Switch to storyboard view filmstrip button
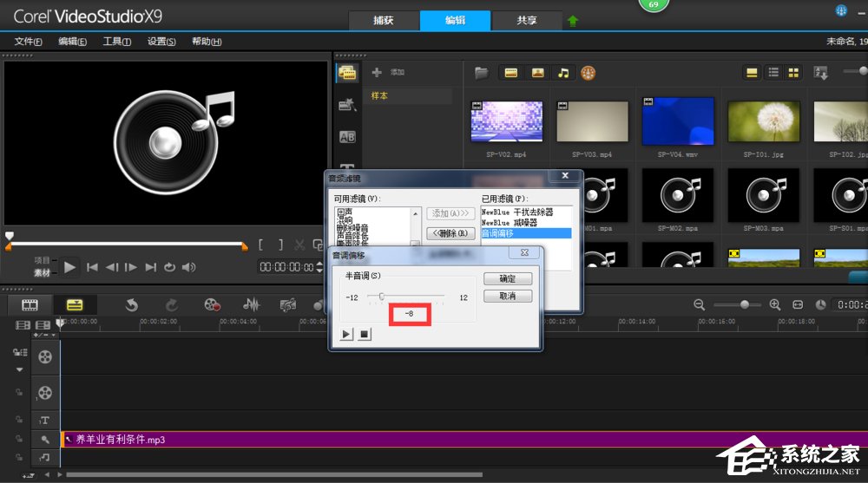Viewport: 868px width, 483px height. pos(30,304)
